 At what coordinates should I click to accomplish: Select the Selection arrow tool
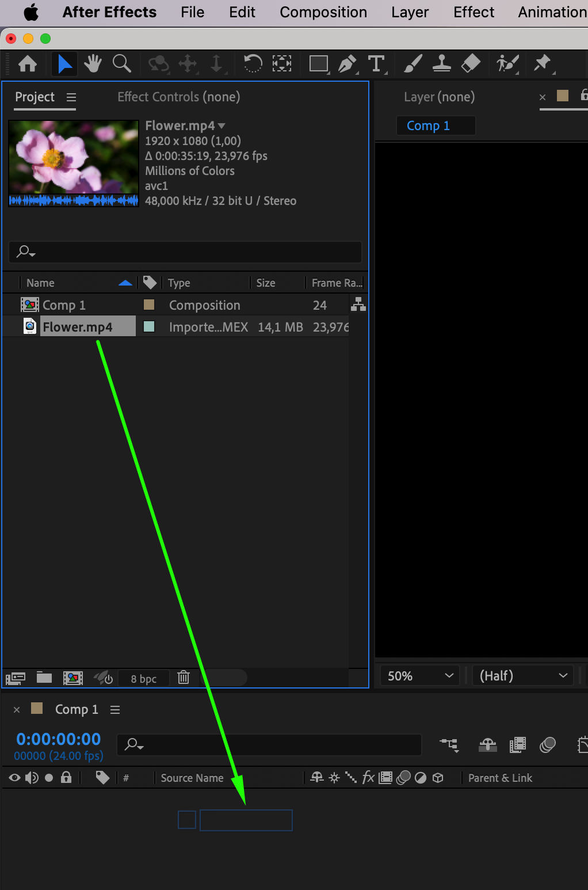pos(64,63)
